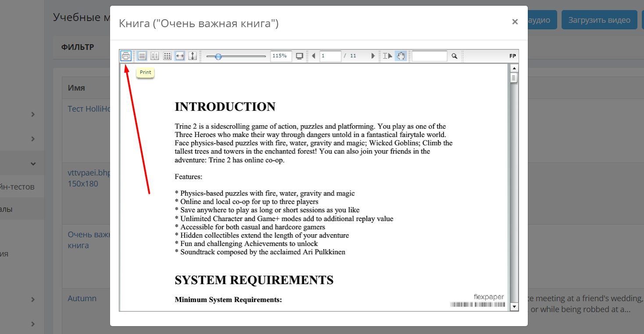Click the Имя column header
The width and height of the screenshot is (644, 334).
[76, 88]
